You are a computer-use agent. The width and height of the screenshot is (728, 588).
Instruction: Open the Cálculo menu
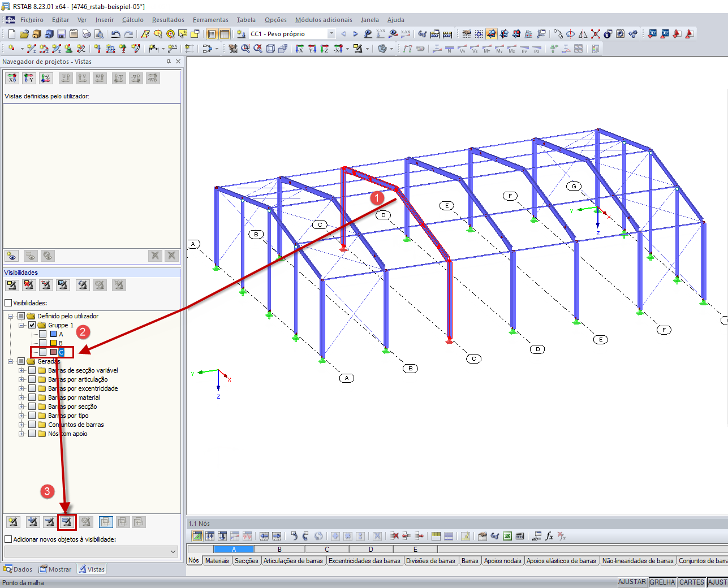[x=133, y=20]
